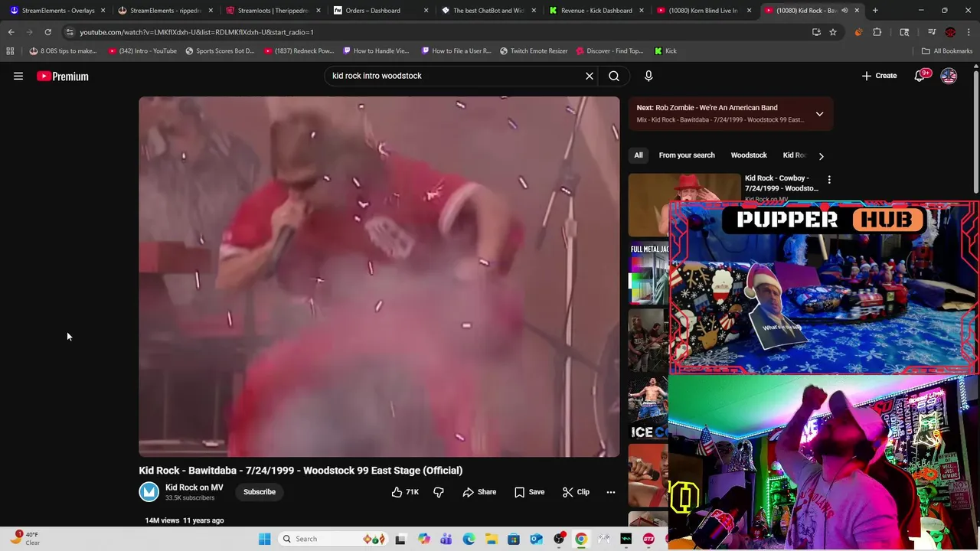Open File Explorer from taskbar
The width and height of the screenshot is (980, 551).
coord(491,539)
